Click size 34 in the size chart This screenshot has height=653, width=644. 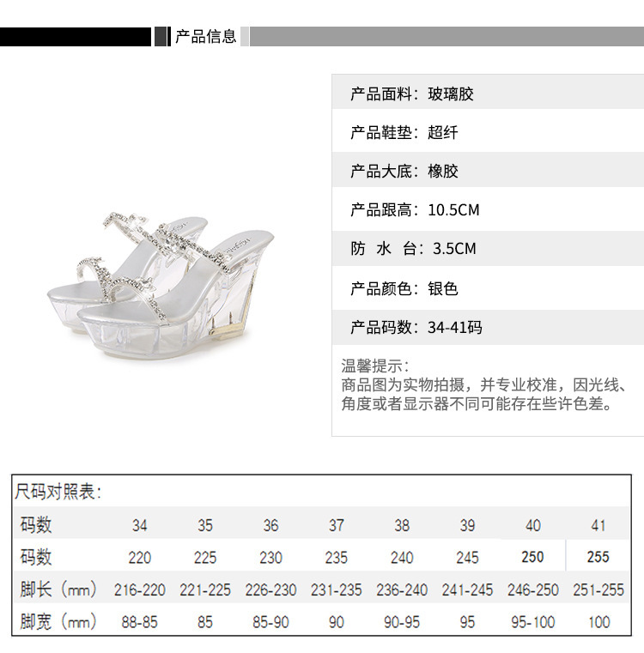coord(140,525)
